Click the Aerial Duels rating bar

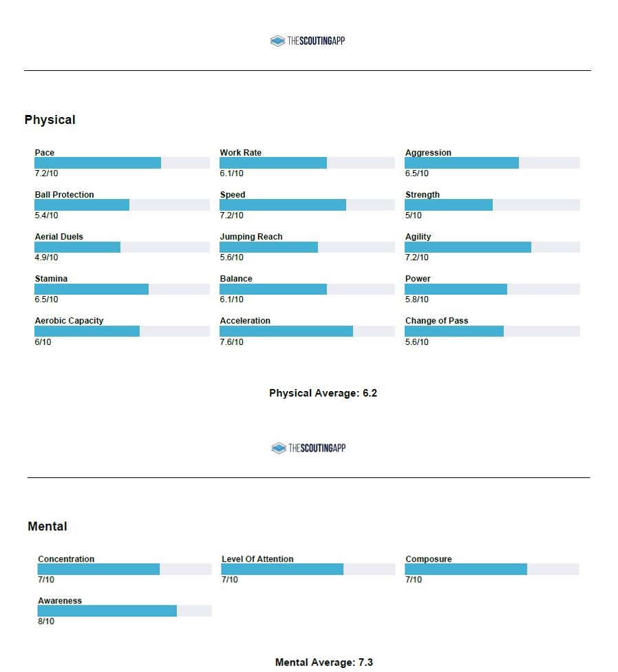pos(122,247)
